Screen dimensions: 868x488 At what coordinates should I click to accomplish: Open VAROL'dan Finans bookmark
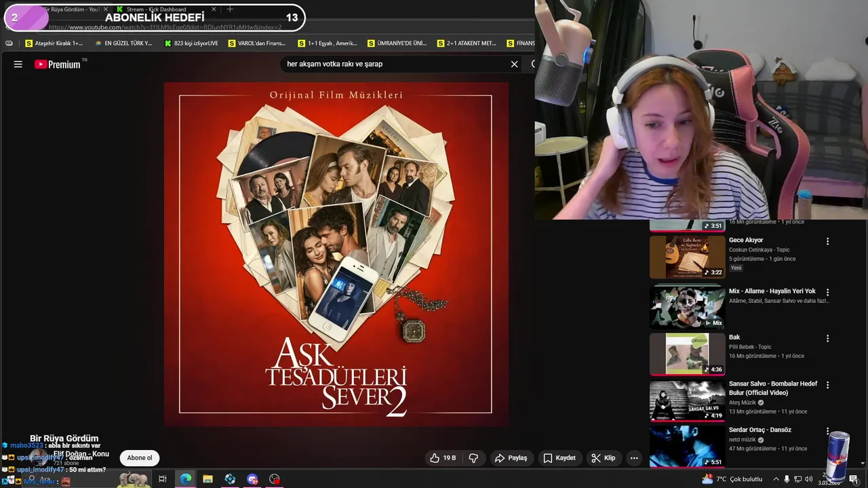click(x=257, y=43)
